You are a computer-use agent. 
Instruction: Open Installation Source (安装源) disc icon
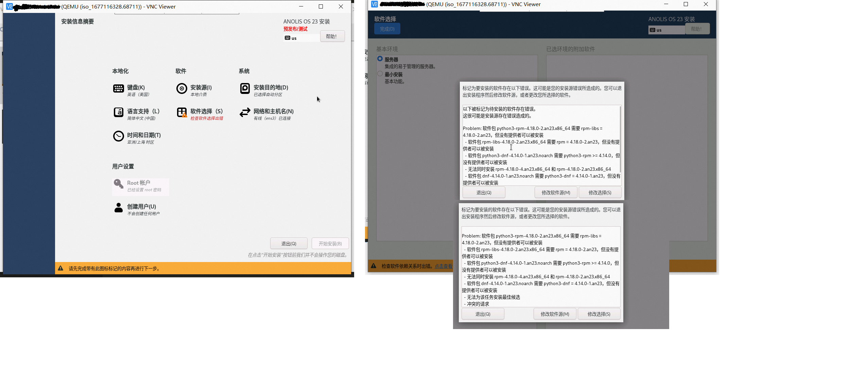pyautogui.click(x=182, y=89)
